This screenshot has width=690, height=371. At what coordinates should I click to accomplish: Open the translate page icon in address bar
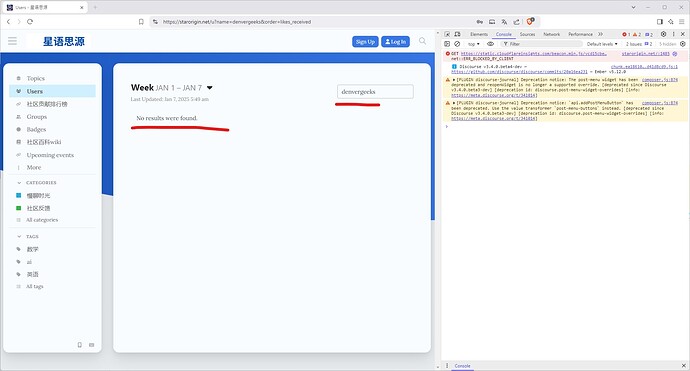click(504, 22)
